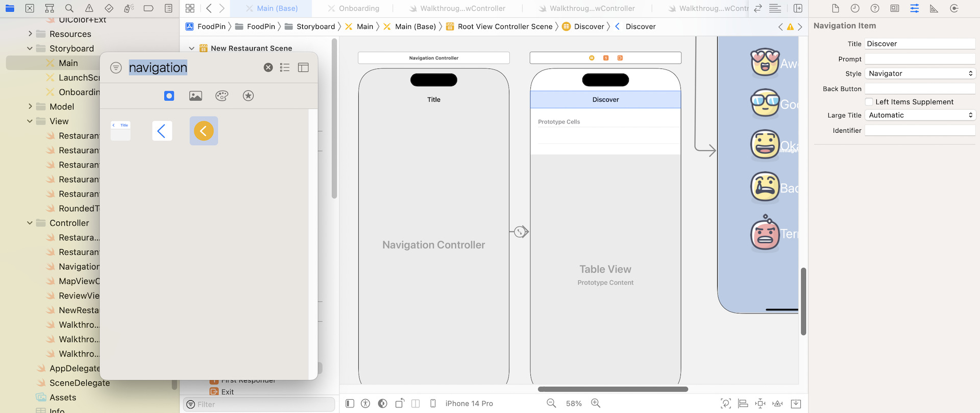The height and width of the screenshot is (413, 980).
Task: Open the Test navigator diamond icon
Action: pos(109,8)
